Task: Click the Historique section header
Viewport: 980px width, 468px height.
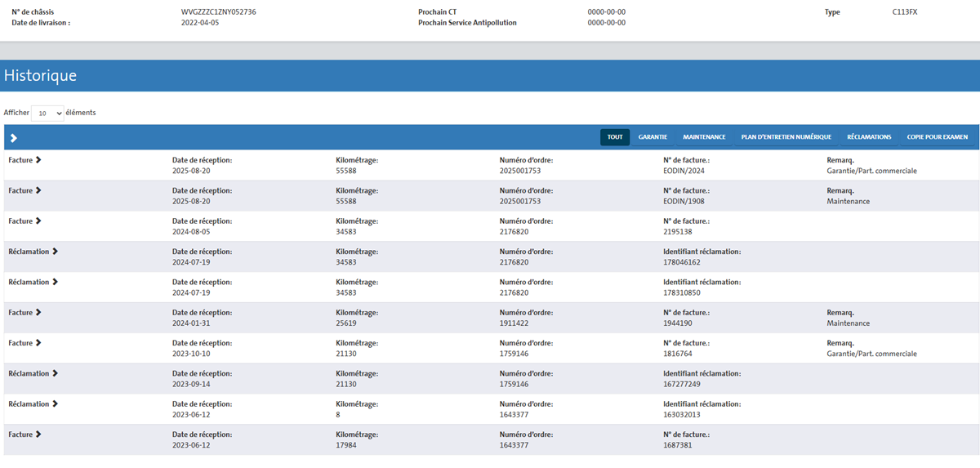Action: pos(41,76)
